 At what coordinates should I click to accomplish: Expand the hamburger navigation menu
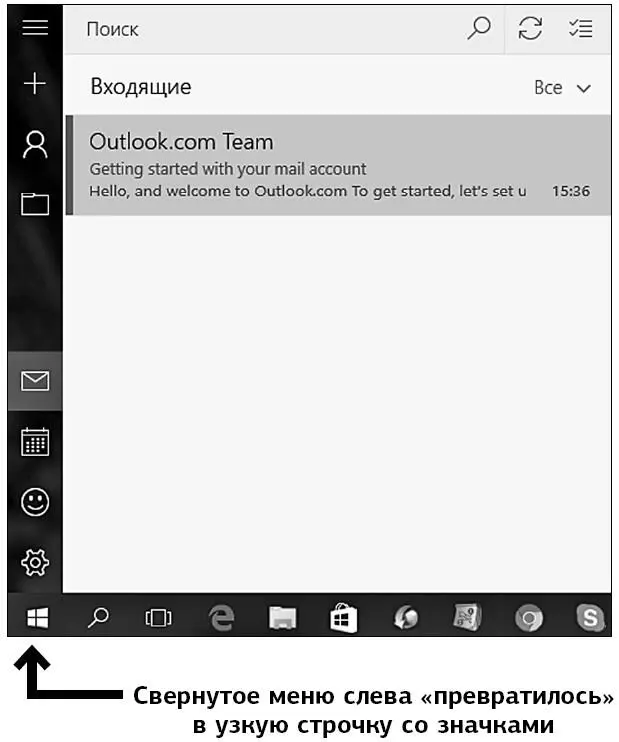pyautogui.click(x=35, y=28)
